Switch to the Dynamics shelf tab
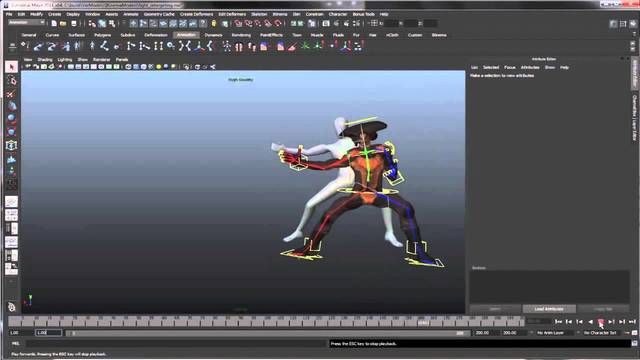Screen dimensions: 640x360 (213, 35)
